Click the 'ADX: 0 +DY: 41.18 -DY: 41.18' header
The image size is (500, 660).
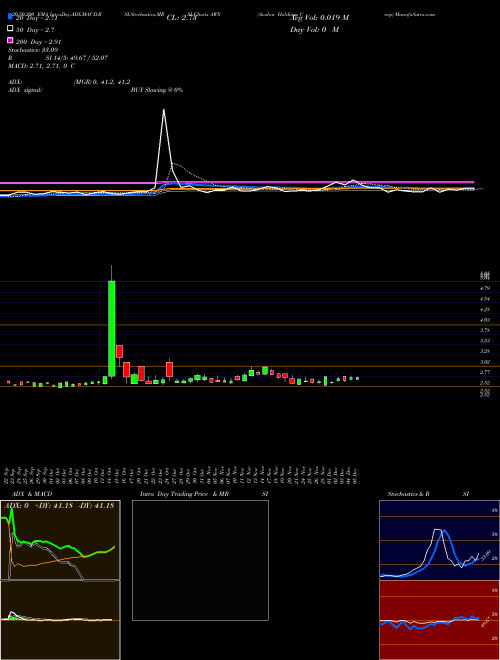59,506
